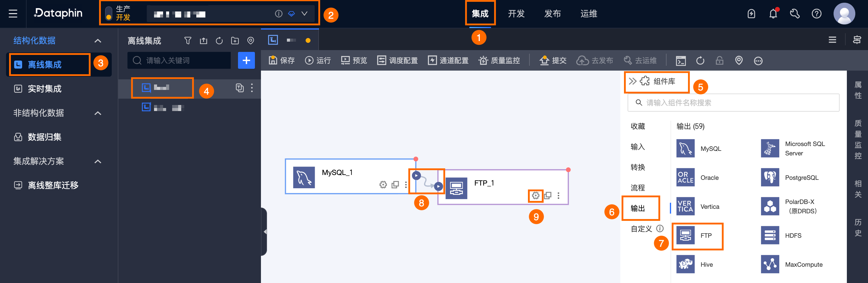Select the 输出 component category
Image resolution: width=868 pixels, height=283 pixels.
pos(638,208)
